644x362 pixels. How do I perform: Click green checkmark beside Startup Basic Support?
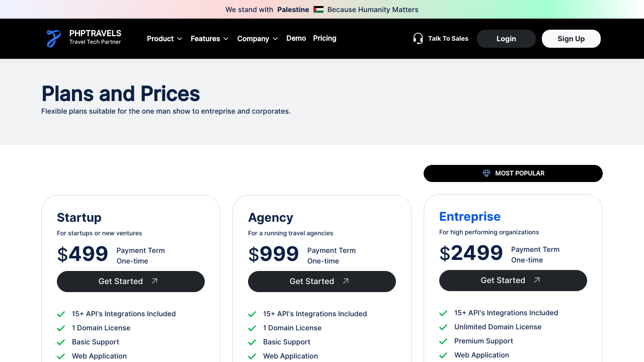(61, 342)
